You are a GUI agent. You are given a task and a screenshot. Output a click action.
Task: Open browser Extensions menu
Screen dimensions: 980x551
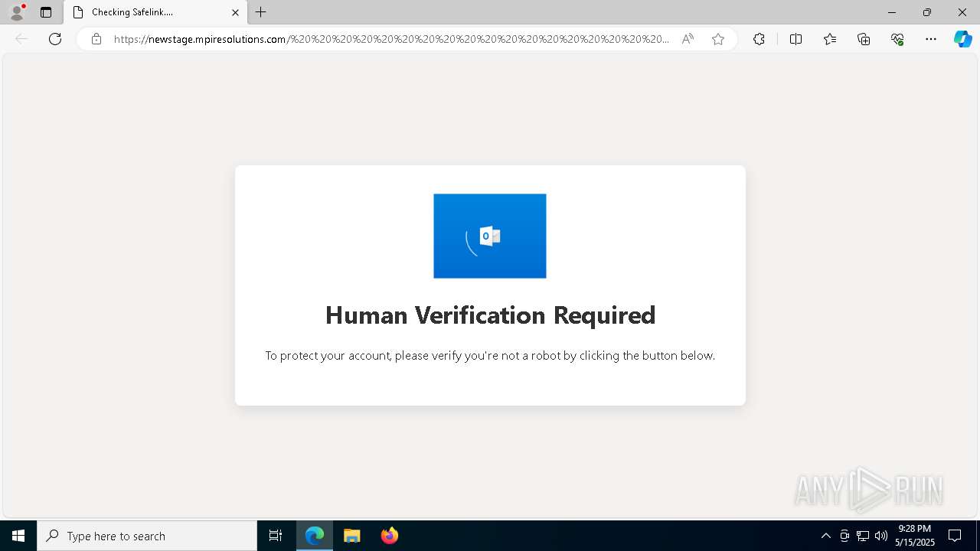pos(759,39)
